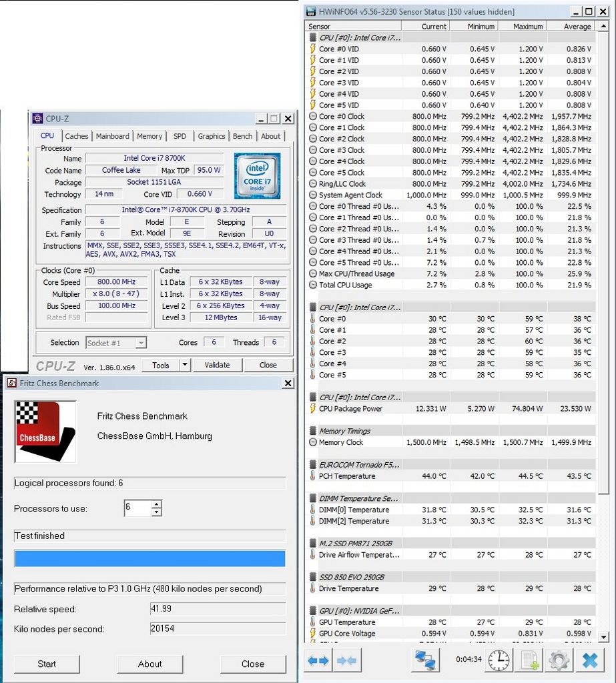This screenshot has height=683, width=616.
Task: Click the HWiNFO scrollbar up arrow
Action: (x=603, y=26)
